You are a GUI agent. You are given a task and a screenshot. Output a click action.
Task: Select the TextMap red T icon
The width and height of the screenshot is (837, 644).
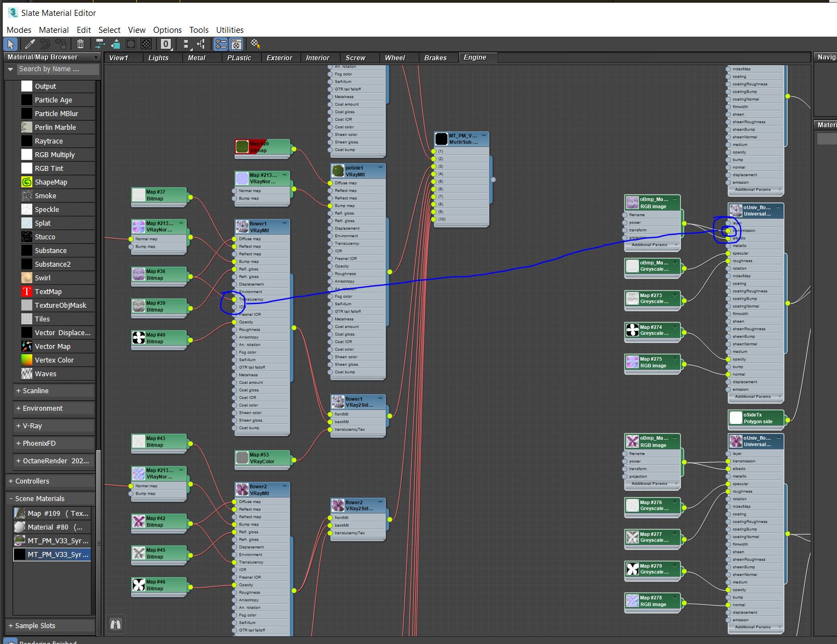point(27,291)
